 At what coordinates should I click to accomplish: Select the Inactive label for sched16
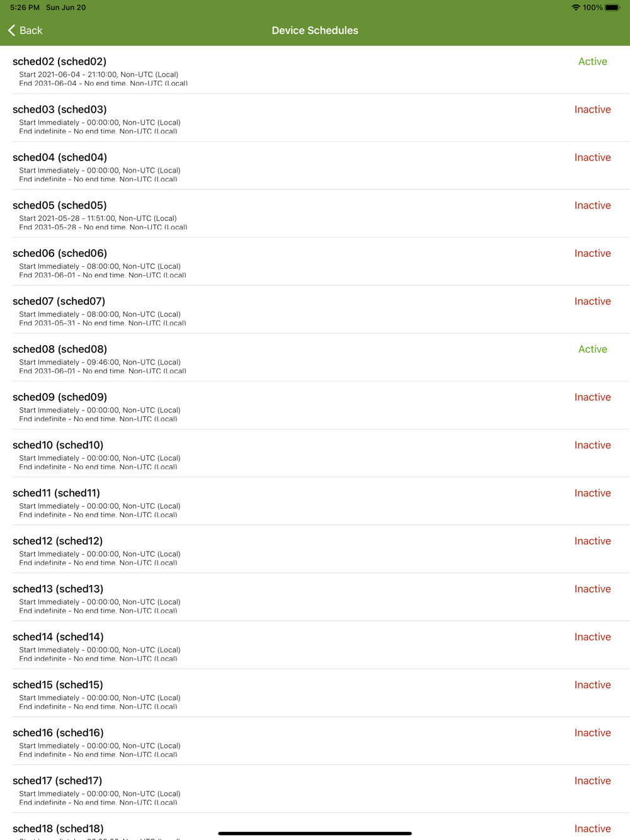coord(593,733)
